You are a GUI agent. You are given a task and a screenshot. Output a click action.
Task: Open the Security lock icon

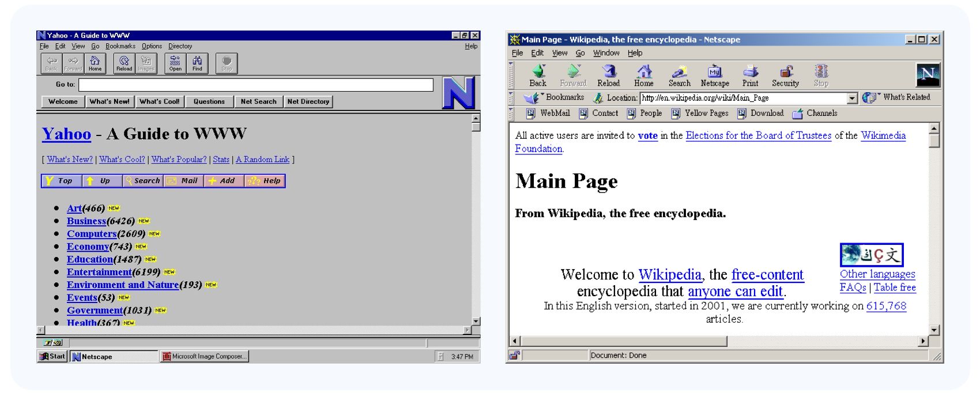pyautogui.click(x=785, y=75)
